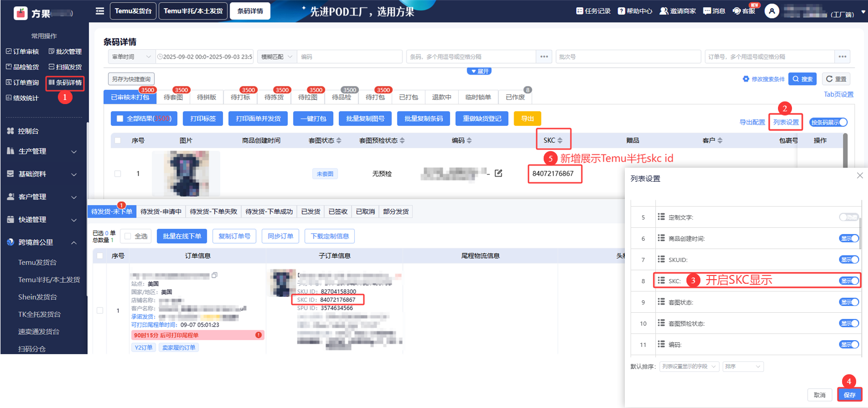Click the 一键打包 button
Viewport: 868px width, 408px height.
(x=313, y=119)
